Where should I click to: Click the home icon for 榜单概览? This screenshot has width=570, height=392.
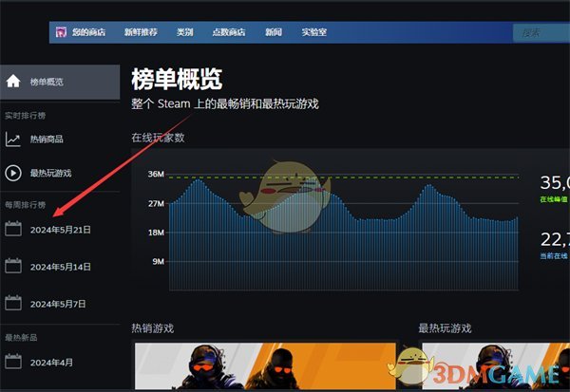tap(13, 82)
